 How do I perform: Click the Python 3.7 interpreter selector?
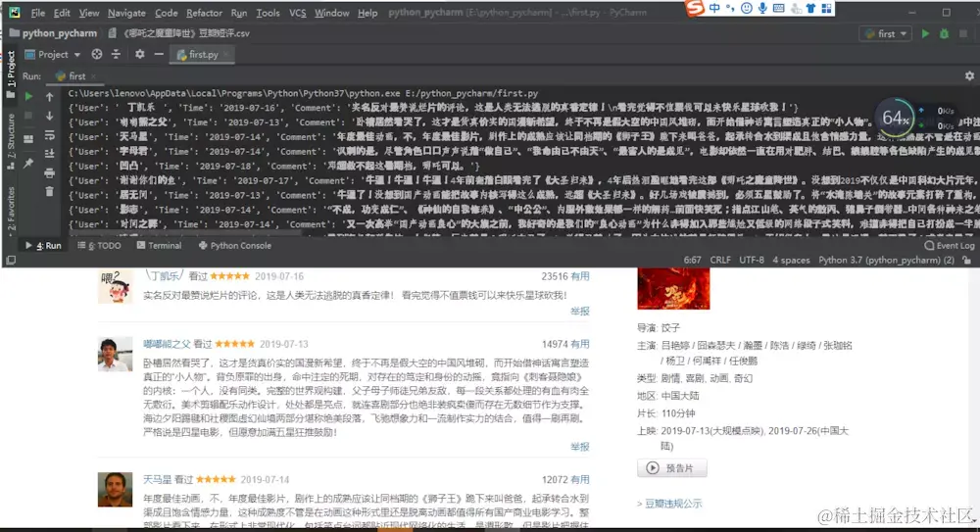pyautogui.click(x=886, y=260)
